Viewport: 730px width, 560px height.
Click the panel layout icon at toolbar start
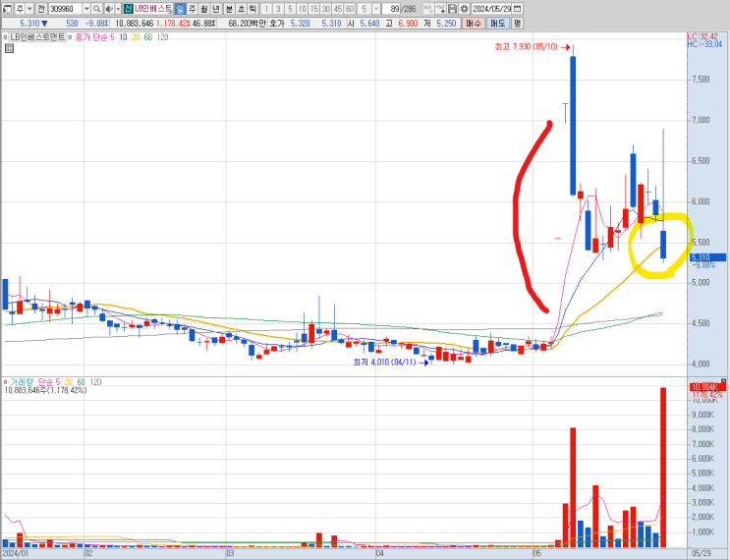tap(8, 9)
